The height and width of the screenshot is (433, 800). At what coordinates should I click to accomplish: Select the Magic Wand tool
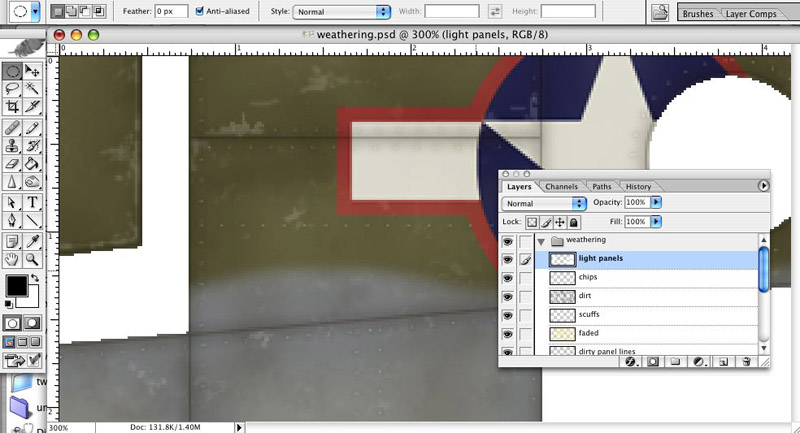(x=32, y=89)
